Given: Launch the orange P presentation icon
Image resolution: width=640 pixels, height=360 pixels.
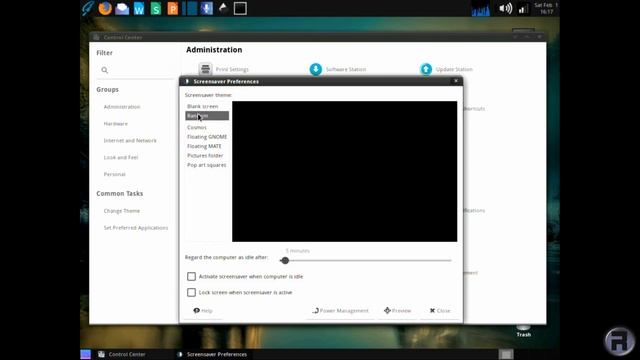Looking at the screenshot, I should click(173, 9).
